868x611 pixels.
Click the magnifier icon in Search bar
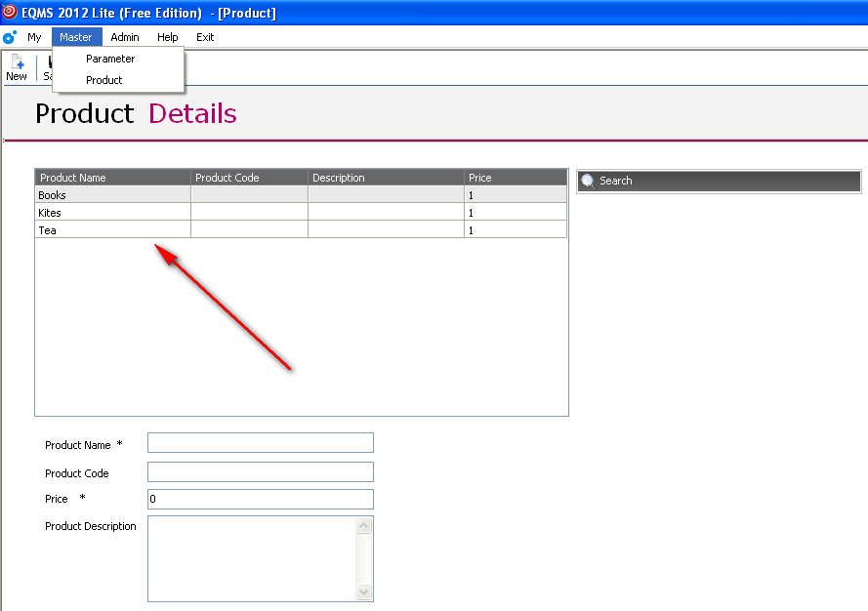tap(588, 181)
